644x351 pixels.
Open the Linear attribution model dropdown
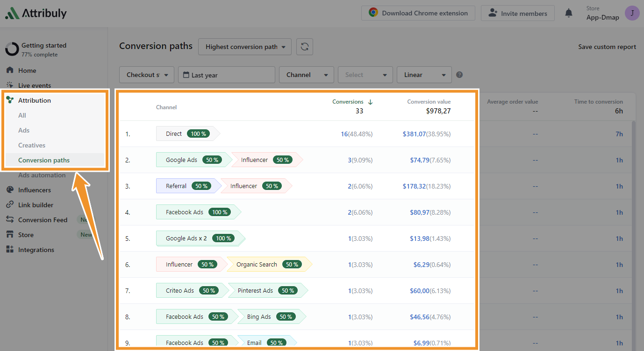pos(424,75)
